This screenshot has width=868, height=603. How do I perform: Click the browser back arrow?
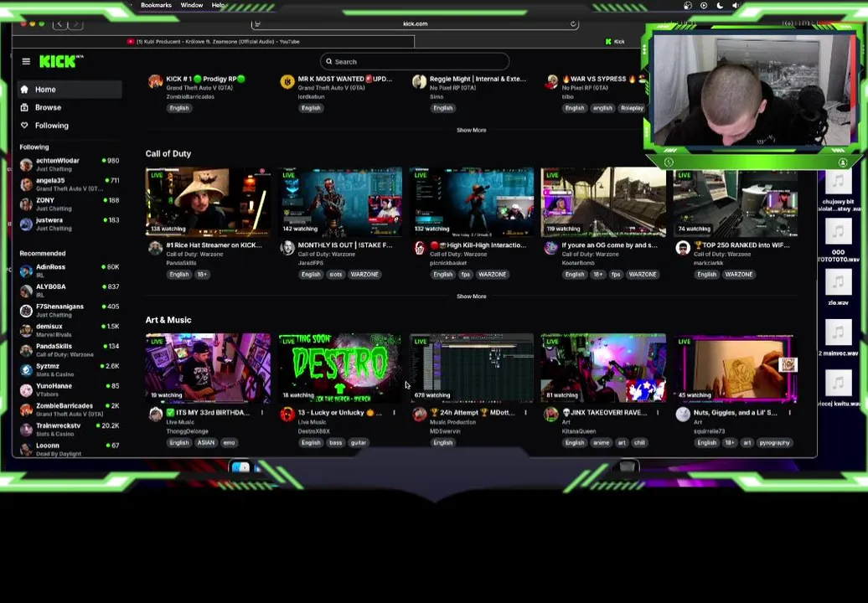point(59,23)
